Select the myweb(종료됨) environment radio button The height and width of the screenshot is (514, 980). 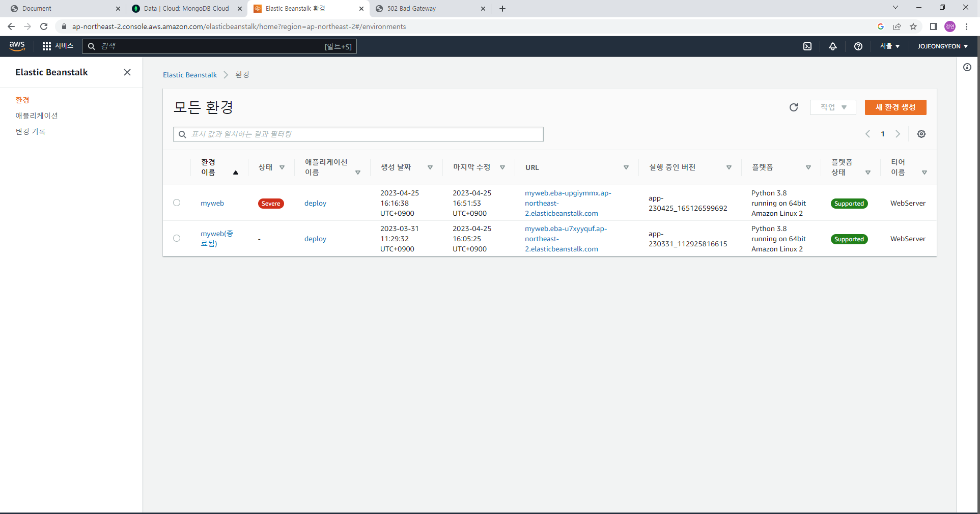click(x=177, y=238)
